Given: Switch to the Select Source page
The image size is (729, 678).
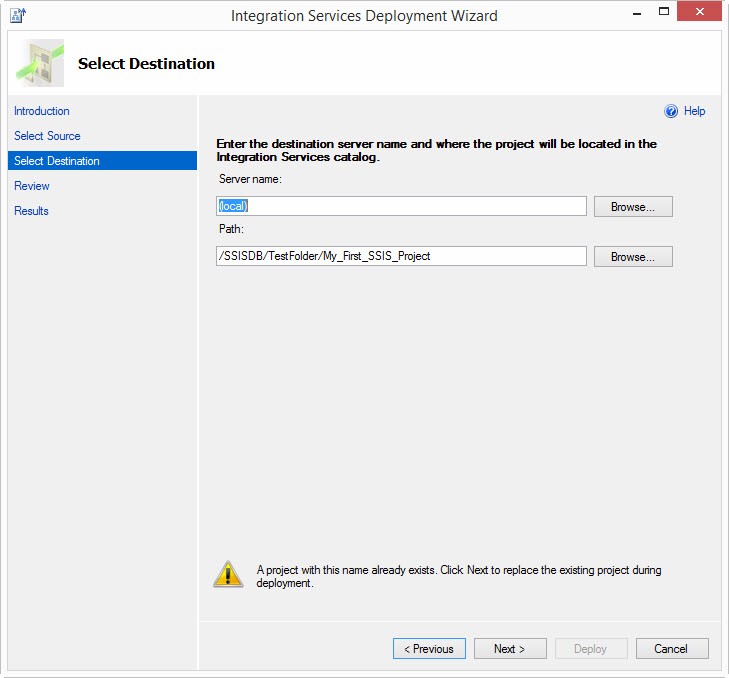Looking at the screenshot, I should [x=47, y=136].
